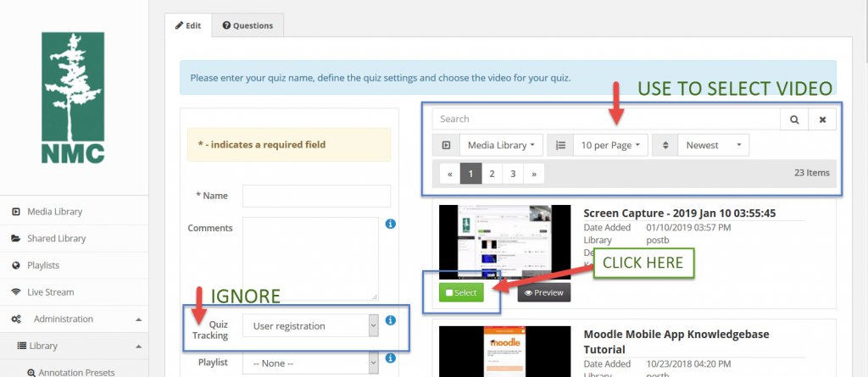Image resolution: width=868 pixels, height=377 pixels.
Task: Switch to the Questions tab
Action: [x=248, y=25]
